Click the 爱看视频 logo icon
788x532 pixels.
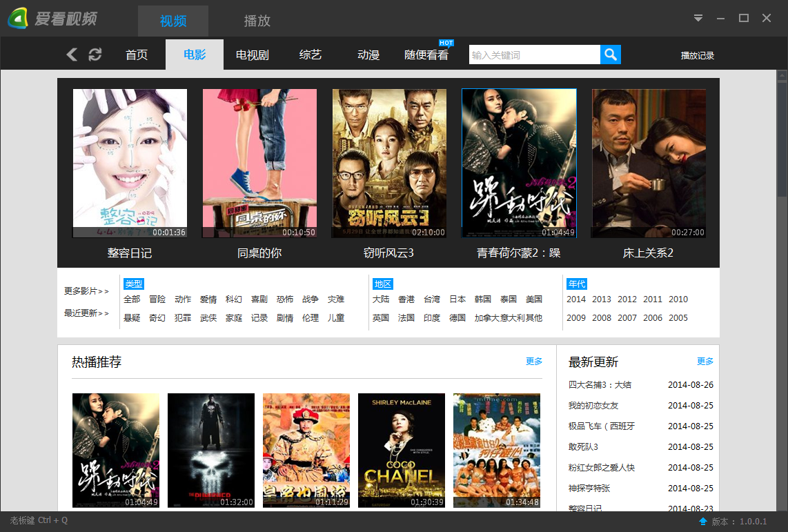[x=17, y=19]
